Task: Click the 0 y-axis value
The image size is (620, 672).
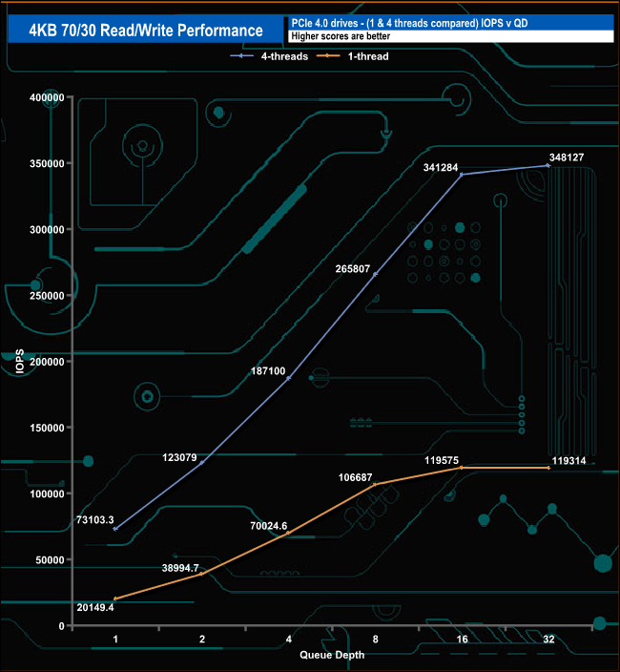Action: click(61, 626)
